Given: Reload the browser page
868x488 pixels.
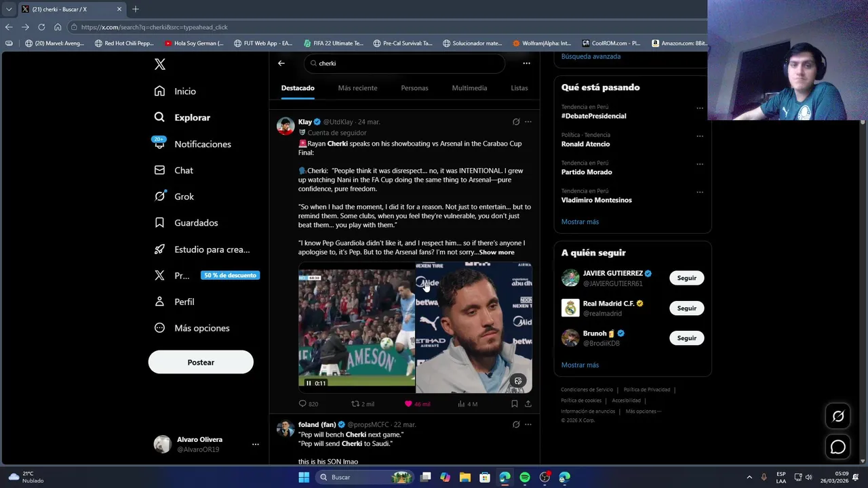Looking at the screenshot, I should click(41, 27).
